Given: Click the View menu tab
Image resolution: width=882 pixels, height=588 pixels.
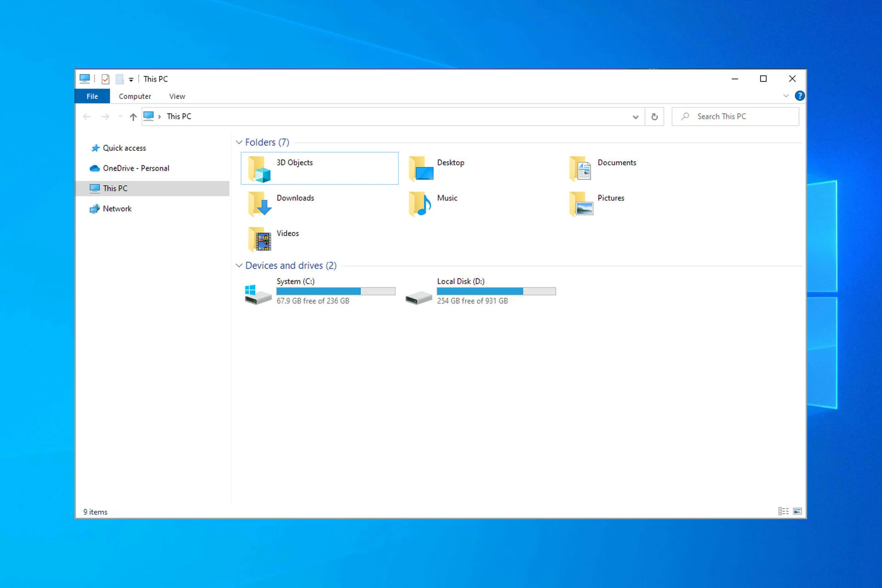Looking at the screenshot, I should (x=176, y=96).
